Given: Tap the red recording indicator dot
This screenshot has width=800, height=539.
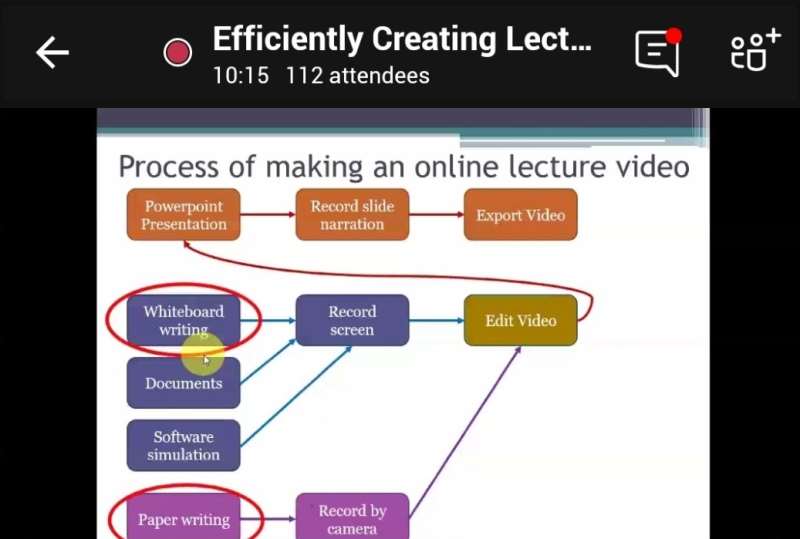Looking at the screenshot, I should (178, 53).
